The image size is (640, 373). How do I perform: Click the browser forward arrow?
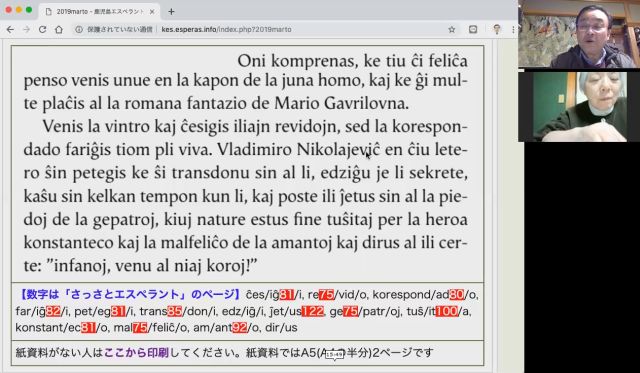[27, 29]
